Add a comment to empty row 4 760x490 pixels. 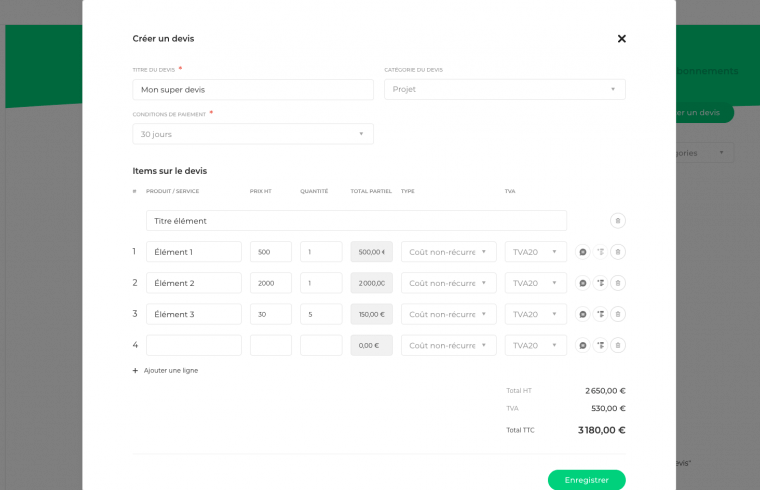pyautogui.click(x=583, y=346)
